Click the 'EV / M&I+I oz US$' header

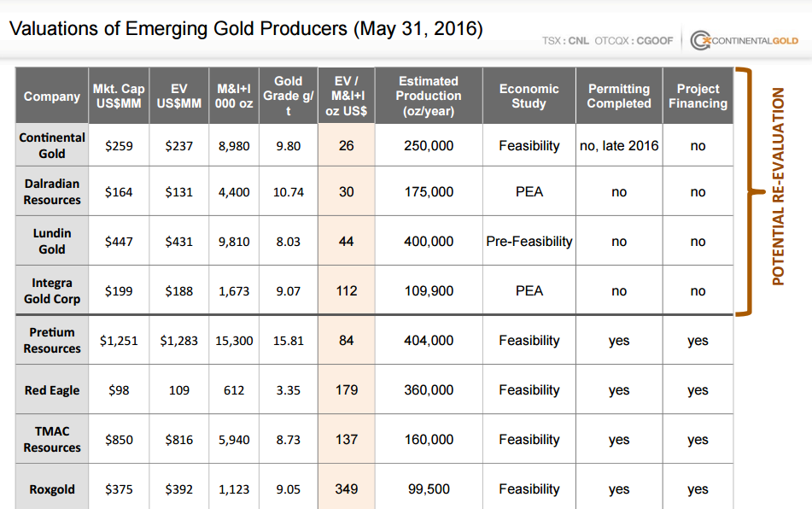346,97
